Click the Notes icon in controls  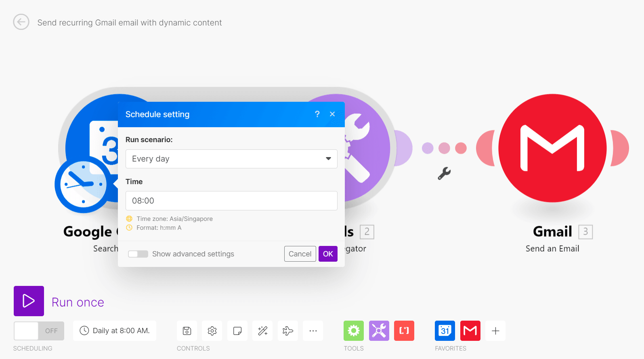[237, 331]
